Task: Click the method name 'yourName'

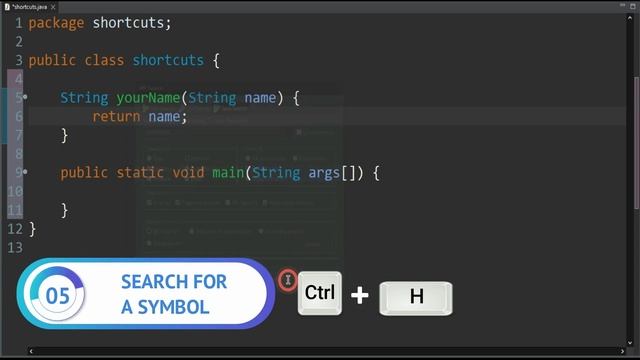Action: (148, 98)
